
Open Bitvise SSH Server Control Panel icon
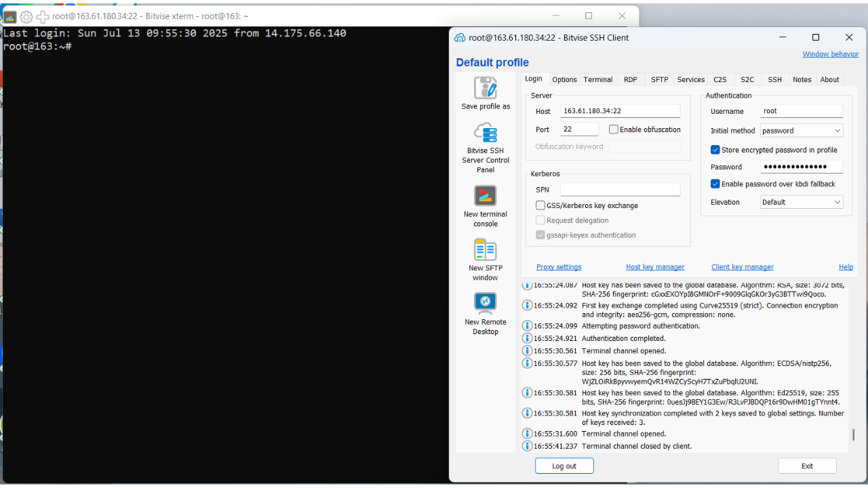[x=486, y=131]
